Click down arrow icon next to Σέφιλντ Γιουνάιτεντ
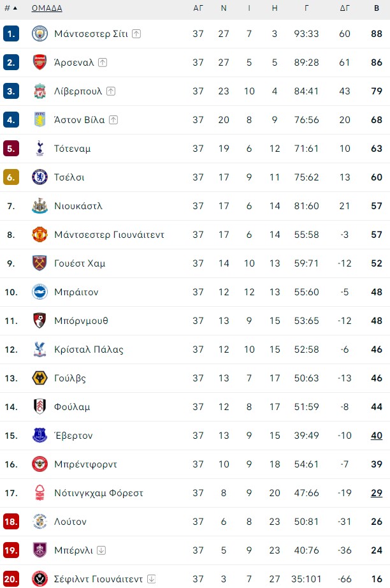Screen dimensions: 390x588 point(152,579)
